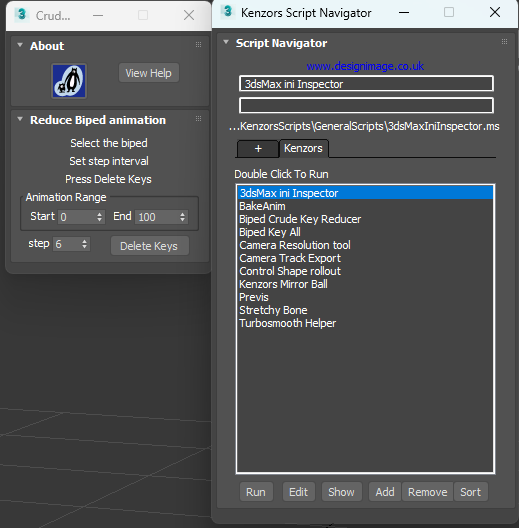This screenshot has height=528, width=519.
Task: Click Reduce Biped animation rollout grip icon
Action: click(x=198, y=119)
